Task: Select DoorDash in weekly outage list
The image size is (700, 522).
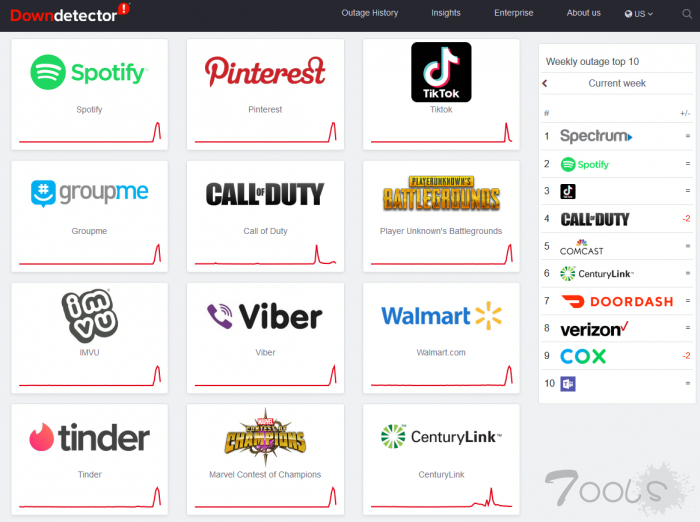Action: coord(617,301)
